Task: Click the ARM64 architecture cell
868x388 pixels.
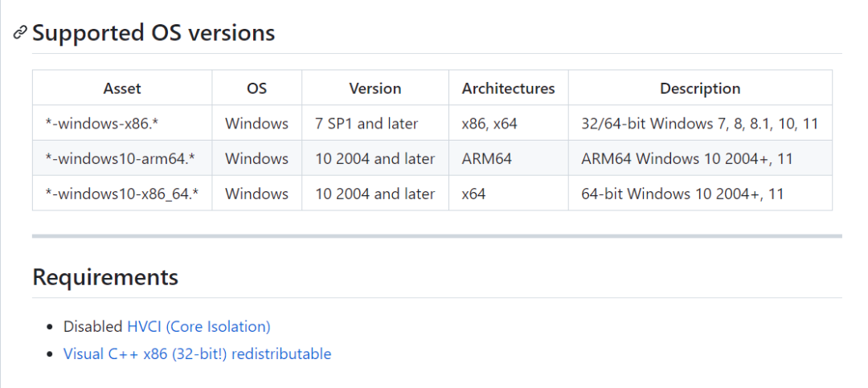Action: pos(486,159)
